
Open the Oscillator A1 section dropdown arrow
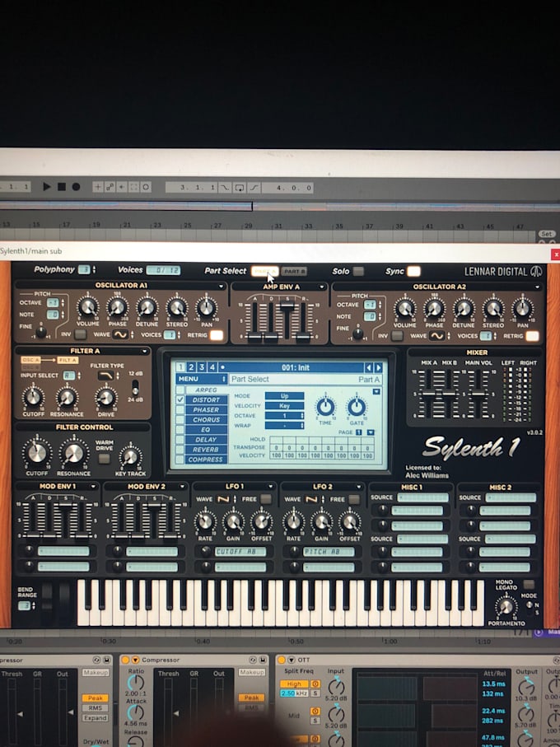(x=221, y=287)
